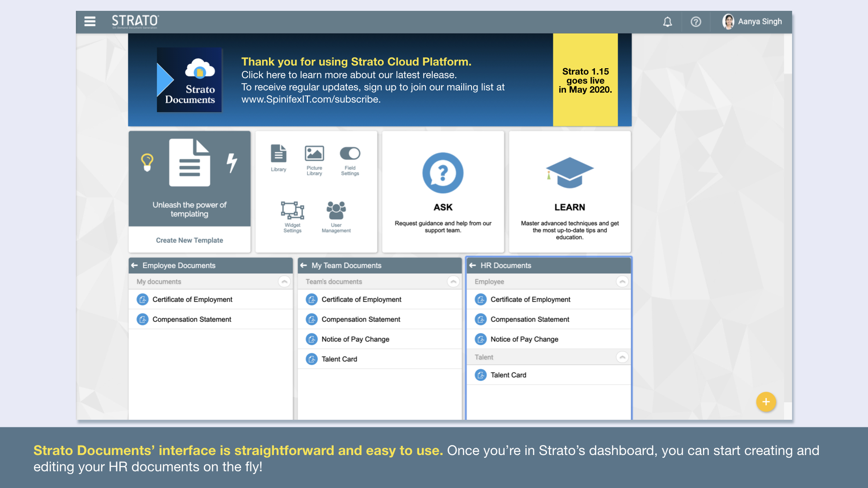868x488 pixels.
Task: Click the notifications bell icon
Action: (667, 22)
